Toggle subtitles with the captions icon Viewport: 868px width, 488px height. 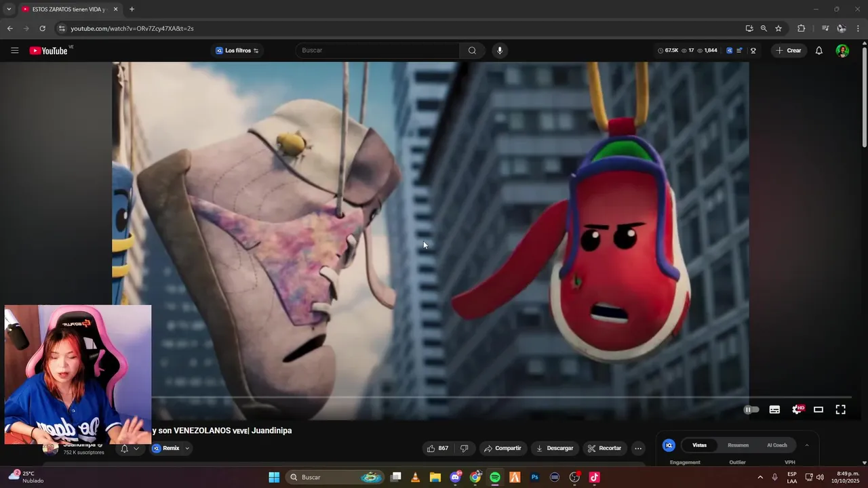coord(774,409)
